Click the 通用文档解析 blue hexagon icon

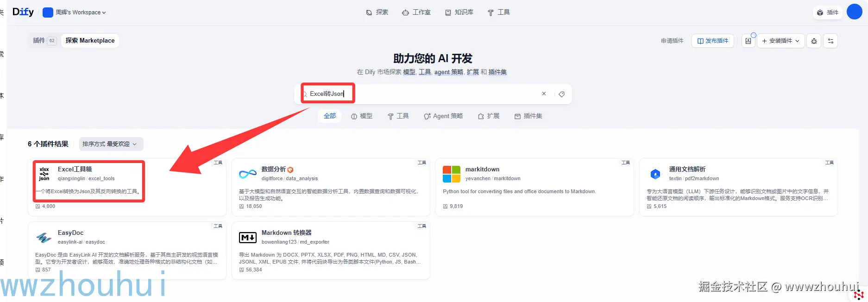click(655, 174)
